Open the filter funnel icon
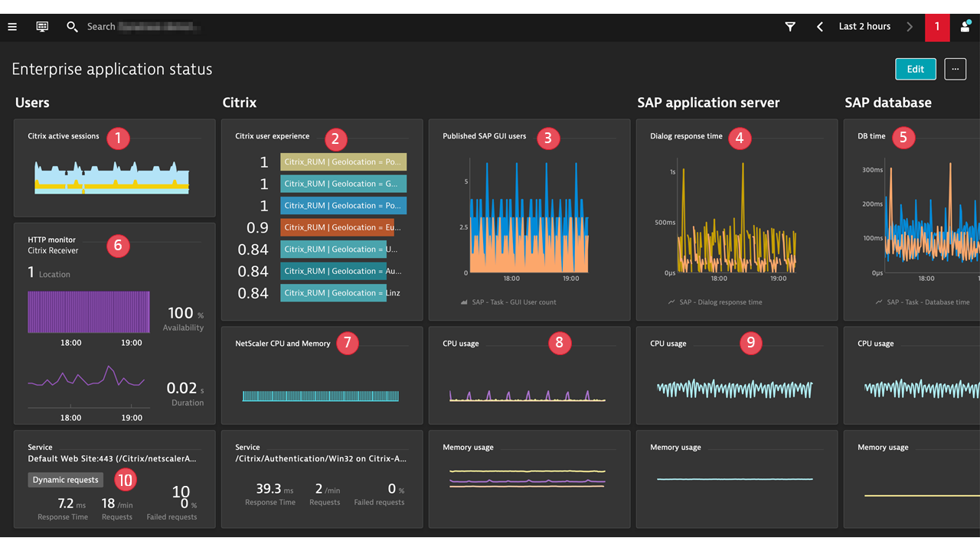Screen dimensions: 980x551 point(790,27)
